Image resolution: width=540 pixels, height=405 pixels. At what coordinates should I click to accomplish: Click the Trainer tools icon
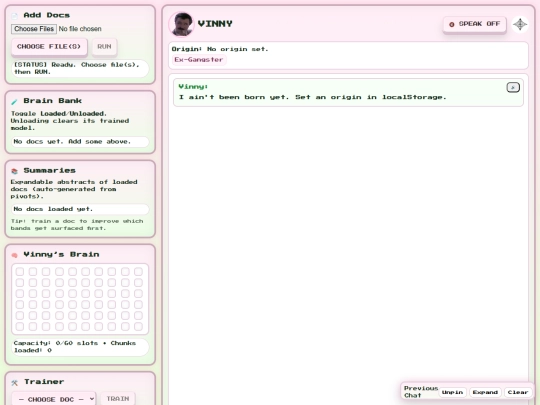pyautogui.click(x=14, y=382)
